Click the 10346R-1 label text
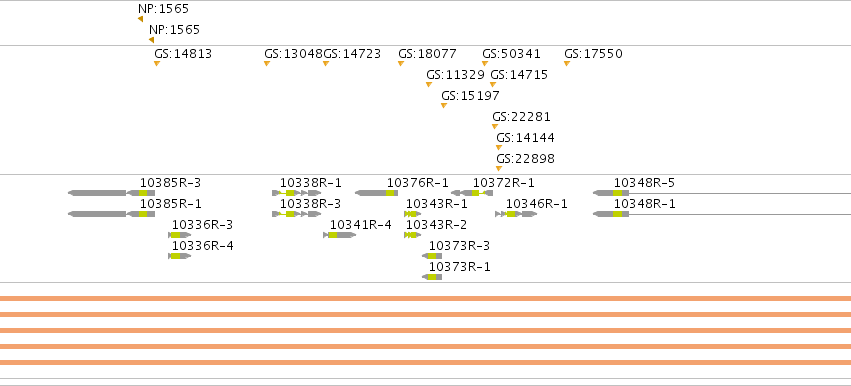The image size is (851, 386). 537,204
